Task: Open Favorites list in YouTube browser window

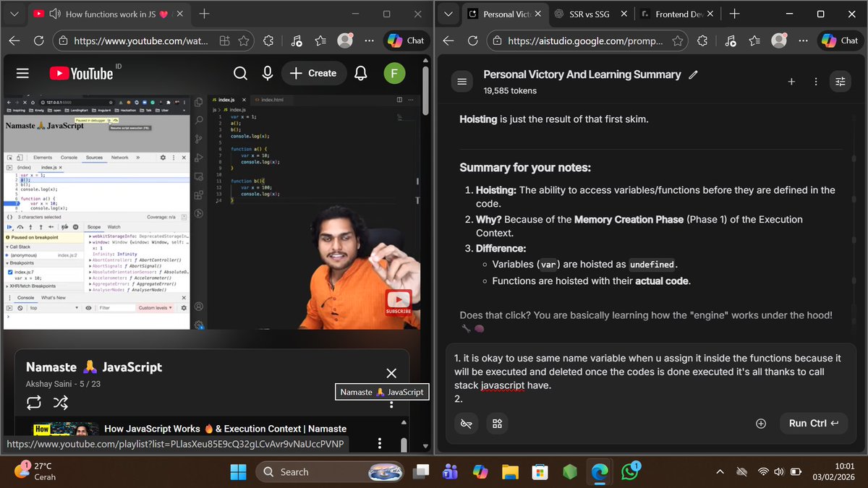Action: tap(320, 41)
